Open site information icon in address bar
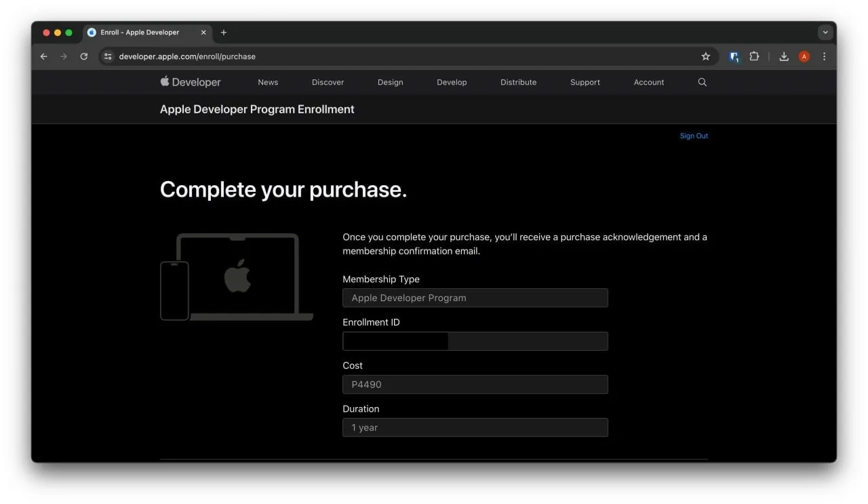Viewport: 868px width, 504px height. [108, 56]
